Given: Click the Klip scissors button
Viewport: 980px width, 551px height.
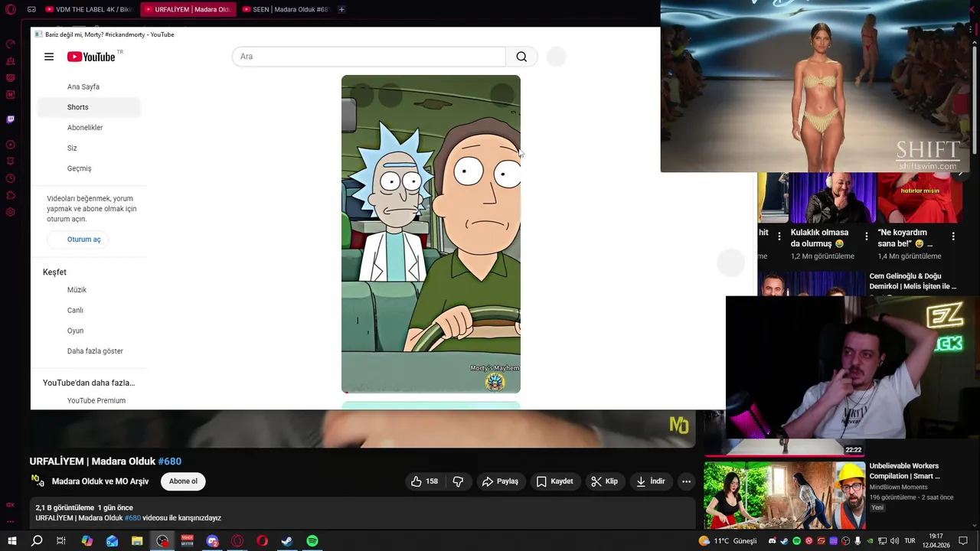Looking at the screenshot, I should tap(604, 481).
